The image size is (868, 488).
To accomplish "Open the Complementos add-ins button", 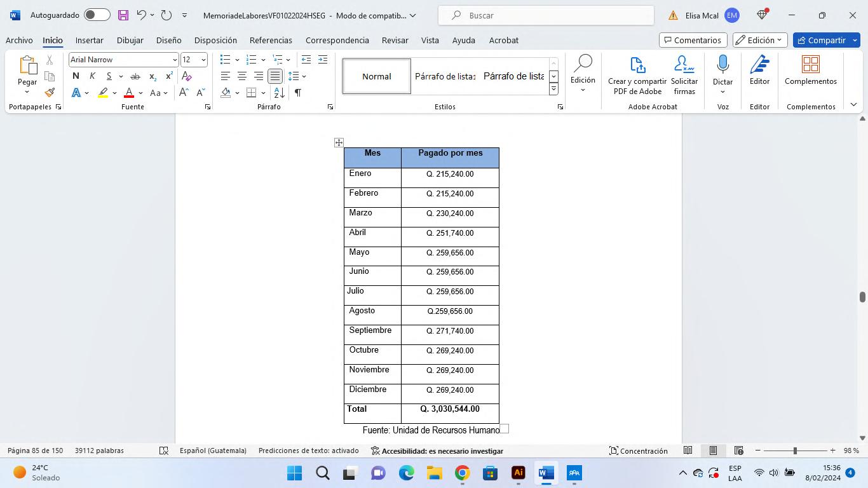I will pos(811,71).
